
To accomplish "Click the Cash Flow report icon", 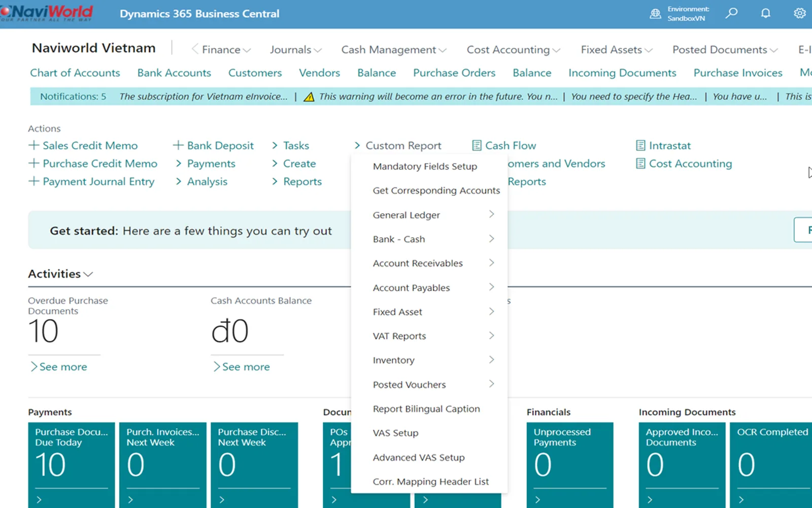I will pyautogui.click(x=477, y=146).
